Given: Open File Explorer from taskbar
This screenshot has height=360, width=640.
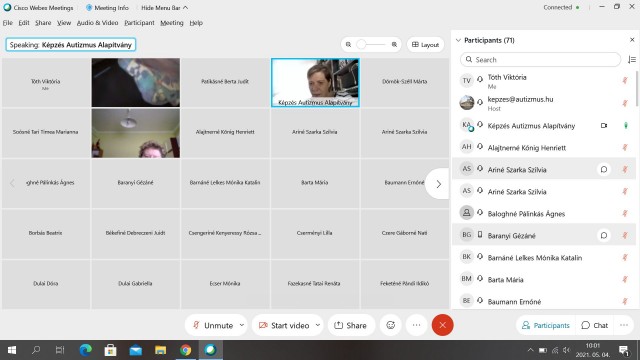Looking at the screenshot, I should (160, 350).
